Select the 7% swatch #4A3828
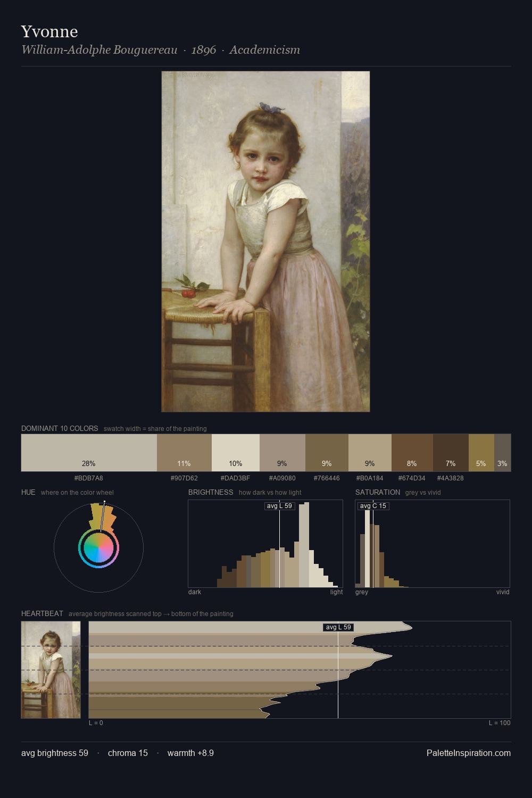Viewport: 532px width, 798px height. (x=451, y=453)
